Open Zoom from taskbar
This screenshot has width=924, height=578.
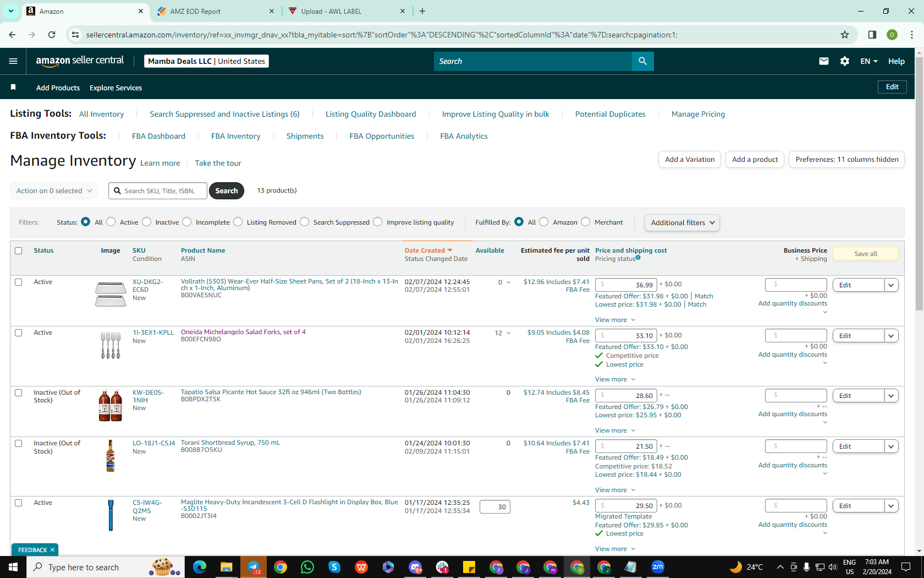(658, 567)
